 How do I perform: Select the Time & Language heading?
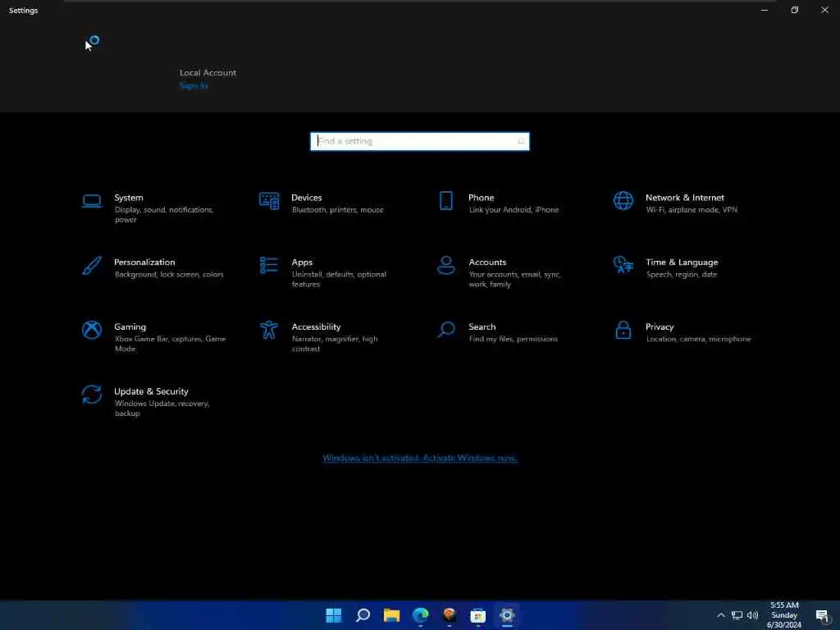tap(682, 262)
